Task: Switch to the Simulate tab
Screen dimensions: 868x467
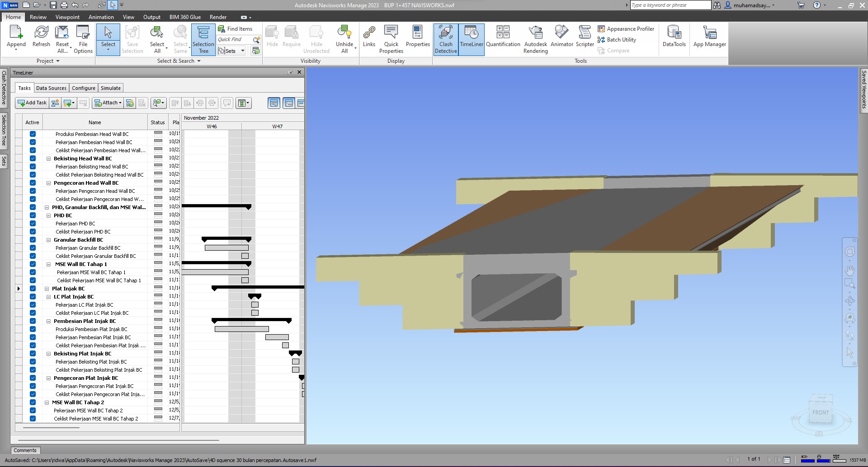Action: pyautogui.click(x=111, y=88)
